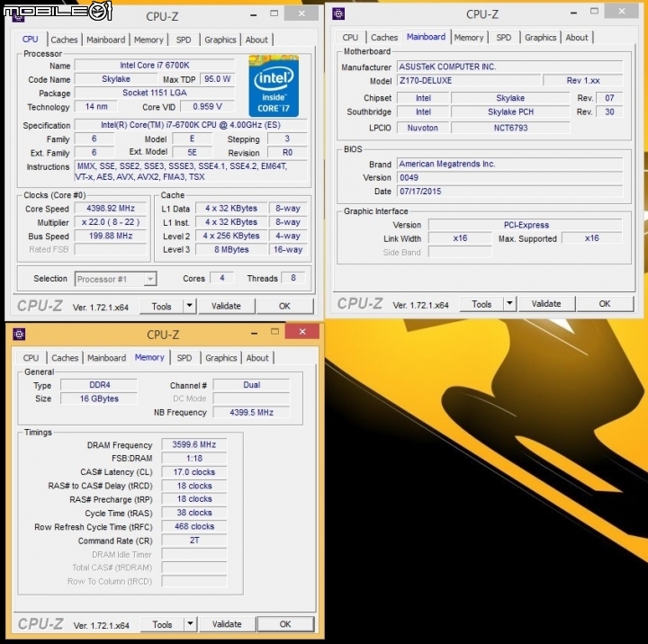
Task: Click Tools button in Mainboard window
Action: tap(481, 304)
